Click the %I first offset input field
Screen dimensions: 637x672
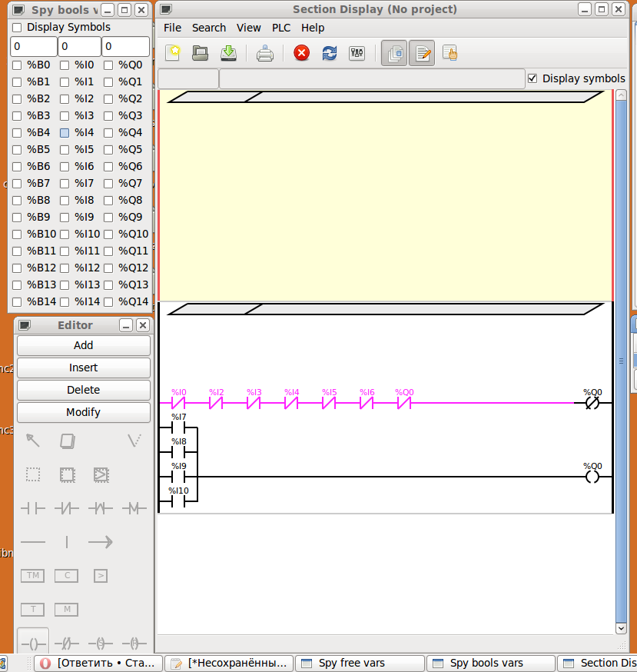[79, 46]
